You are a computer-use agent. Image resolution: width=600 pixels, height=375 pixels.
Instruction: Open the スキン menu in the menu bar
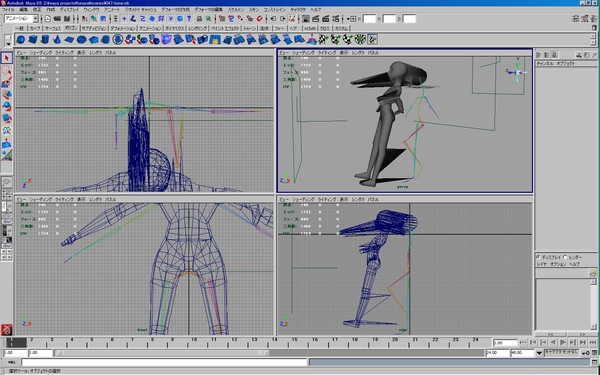click(254, 9)
